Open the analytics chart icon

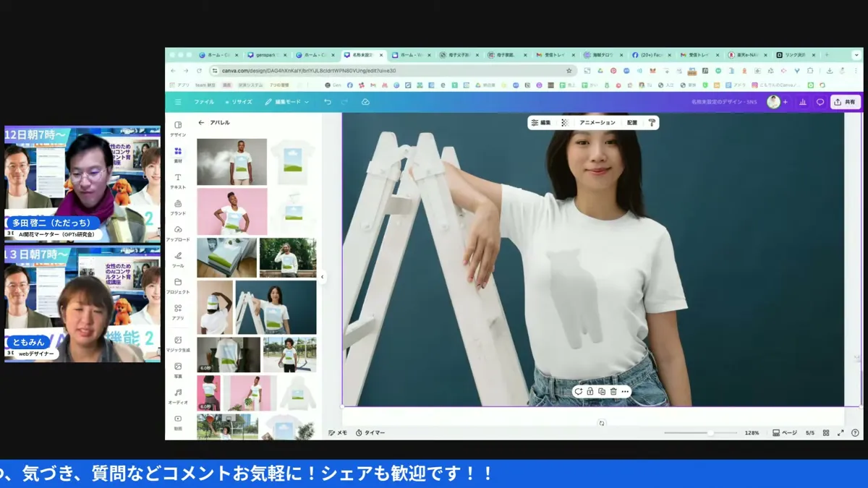[803, 102]
